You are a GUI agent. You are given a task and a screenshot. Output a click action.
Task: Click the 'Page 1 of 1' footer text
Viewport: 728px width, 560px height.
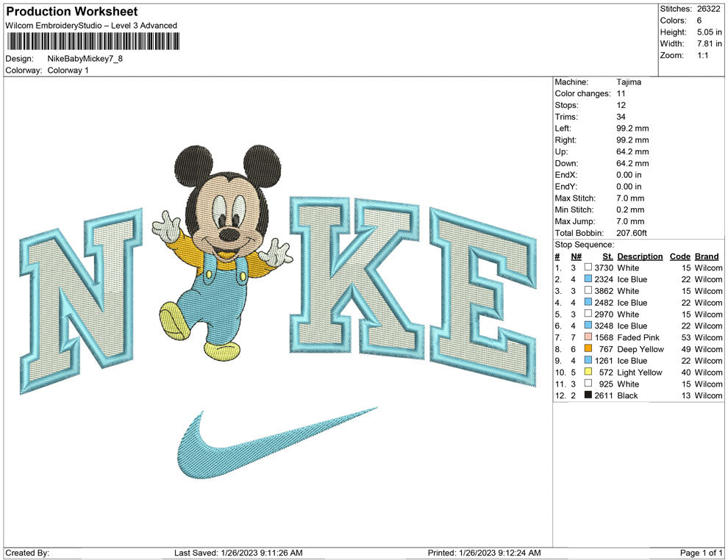[x=701, y=553]
